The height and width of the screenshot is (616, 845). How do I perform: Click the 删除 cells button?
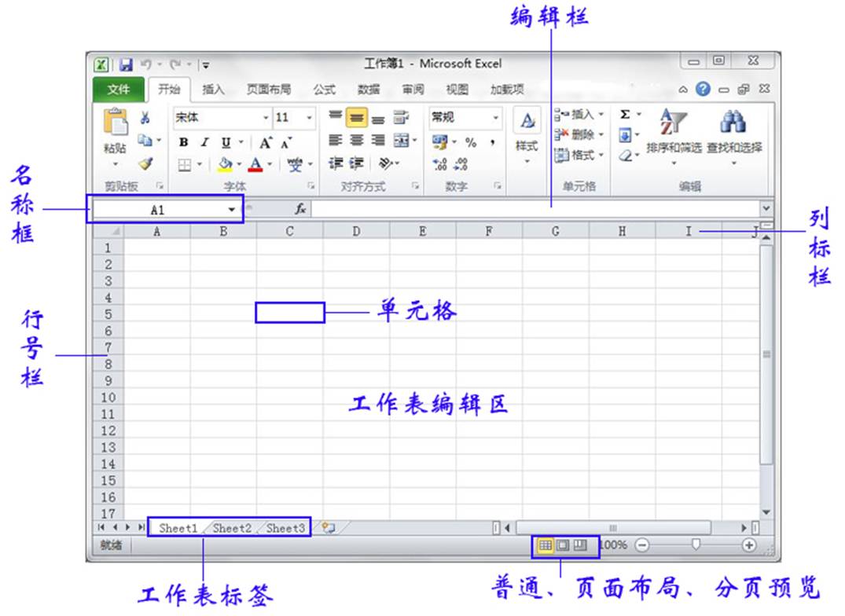579,134
